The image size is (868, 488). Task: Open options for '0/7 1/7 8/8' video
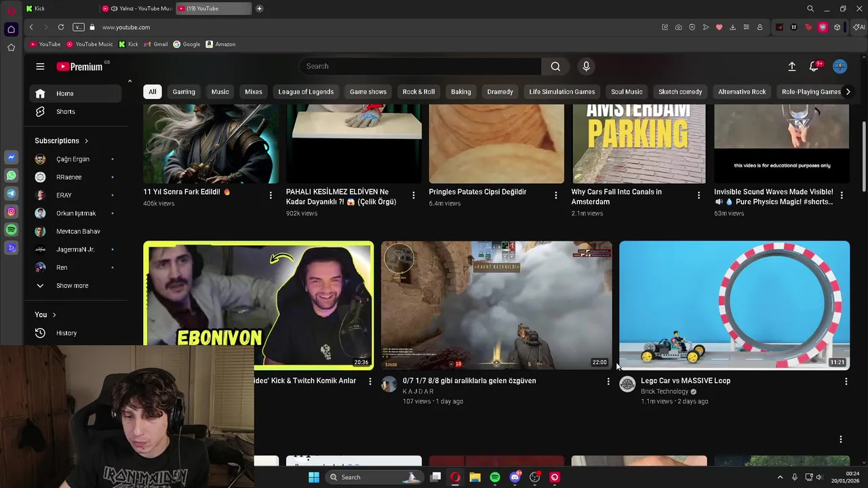pyautogui.click(x=608, y=382)
